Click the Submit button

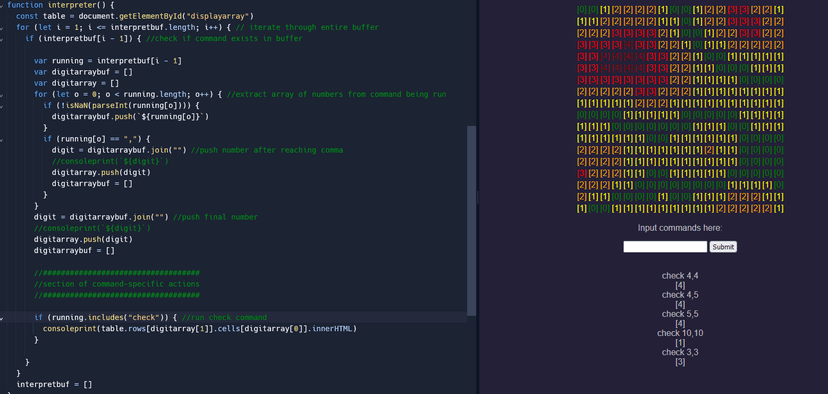[x=723, y=247]
